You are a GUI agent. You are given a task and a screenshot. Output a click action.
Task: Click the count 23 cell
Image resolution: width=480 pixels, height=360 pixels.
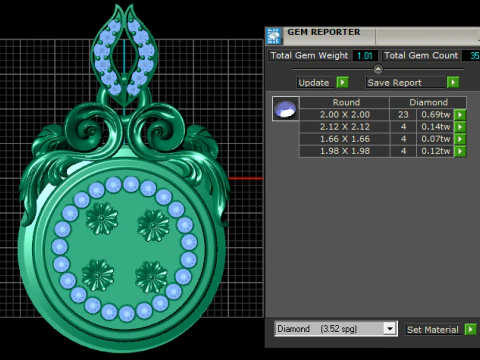pos(403,115)
